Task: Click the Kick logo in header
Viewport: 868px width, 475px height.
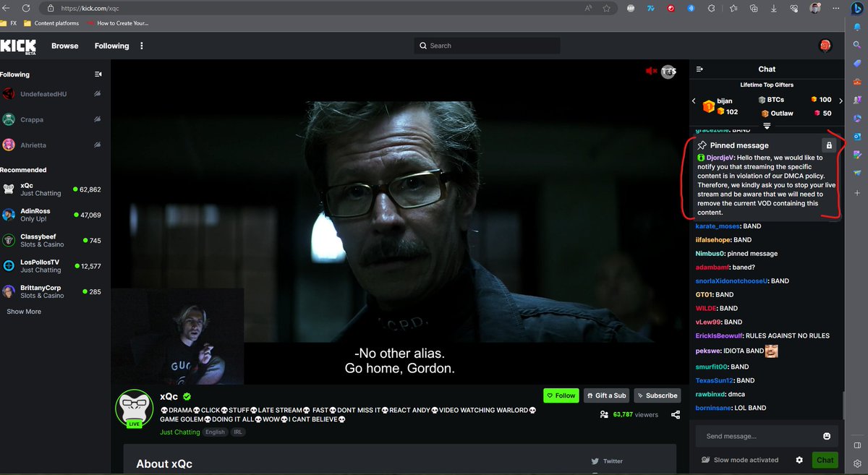Action: [x=18, y=46]
